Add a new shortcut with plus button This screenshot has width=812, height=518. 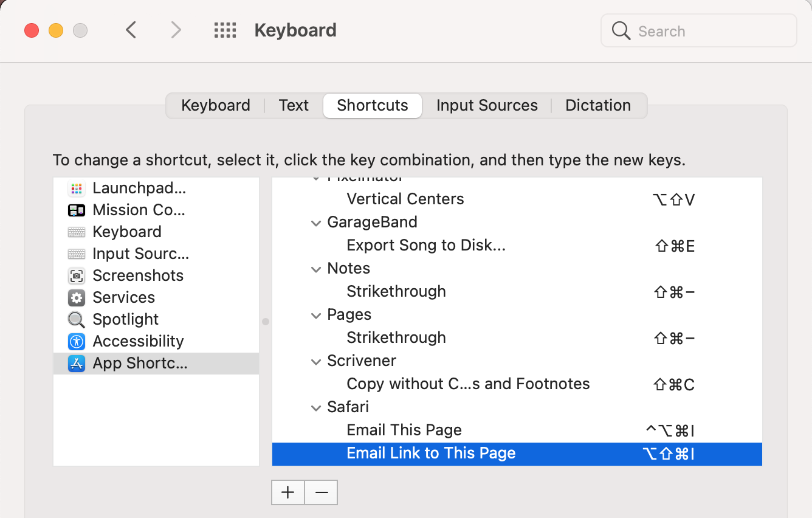[x=288, y=492]
